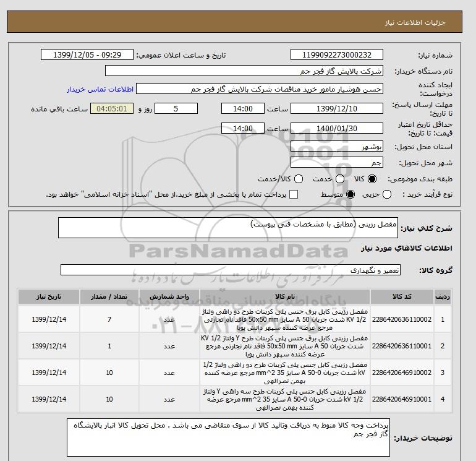Image resolution: width=476 pixels, height=461 pixels.
Task: Select the خدمت radio button
Action: (340, 179)
